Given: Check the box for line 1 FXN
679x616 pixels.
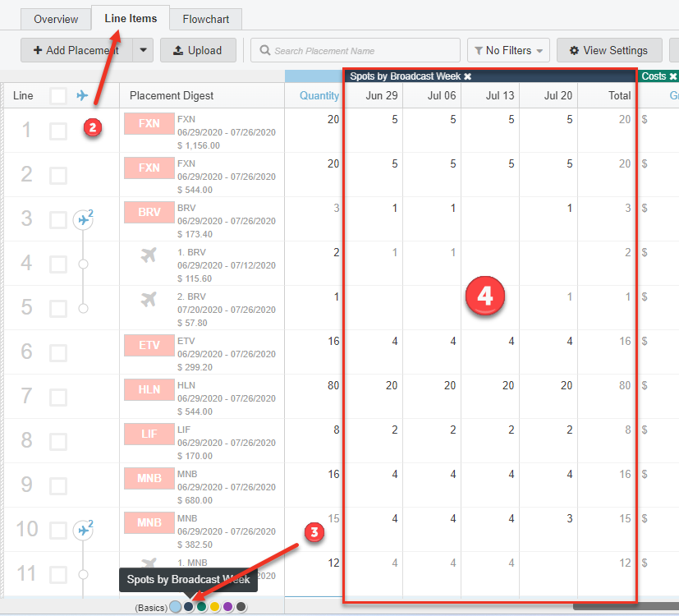Looking at the screenshot, I should tap(58, 131).
